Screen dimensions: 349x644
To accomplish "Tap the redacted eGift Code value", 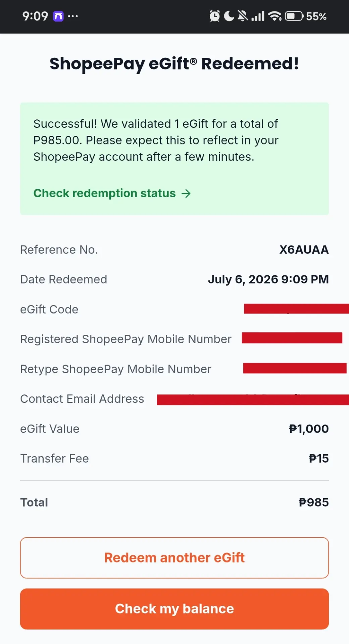I will coord(296,309).
